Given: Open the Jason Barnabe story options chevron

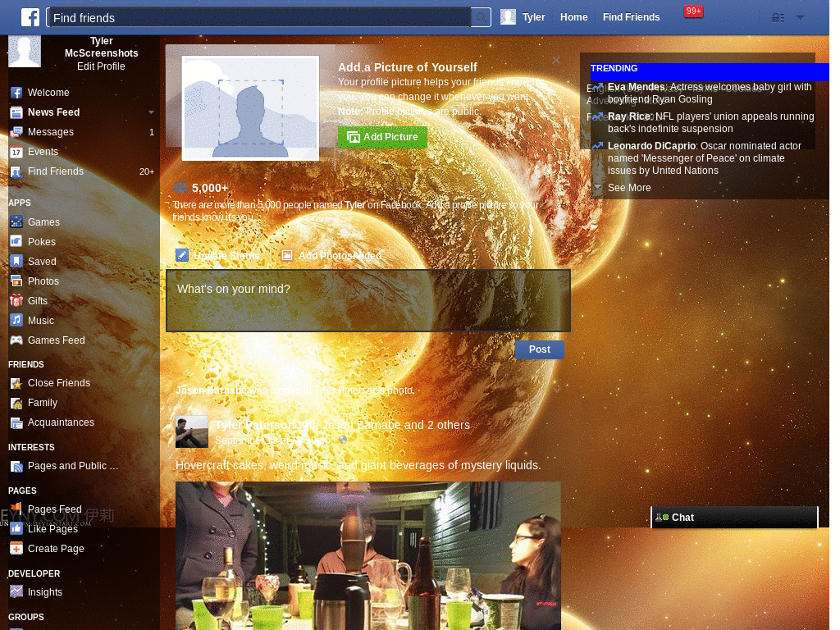Looking at the screenshot, I should point(557,390).
